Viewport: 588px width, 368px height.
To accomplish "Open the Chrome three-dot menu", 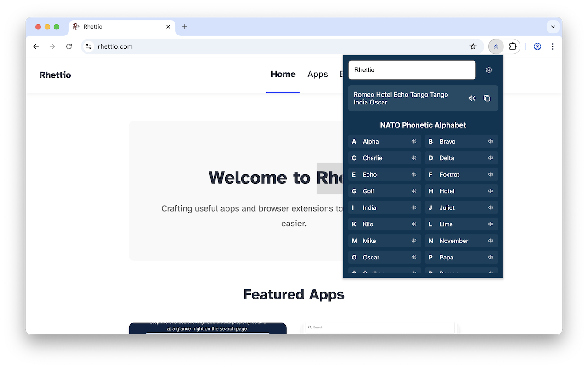I will (x=553, y=46).
